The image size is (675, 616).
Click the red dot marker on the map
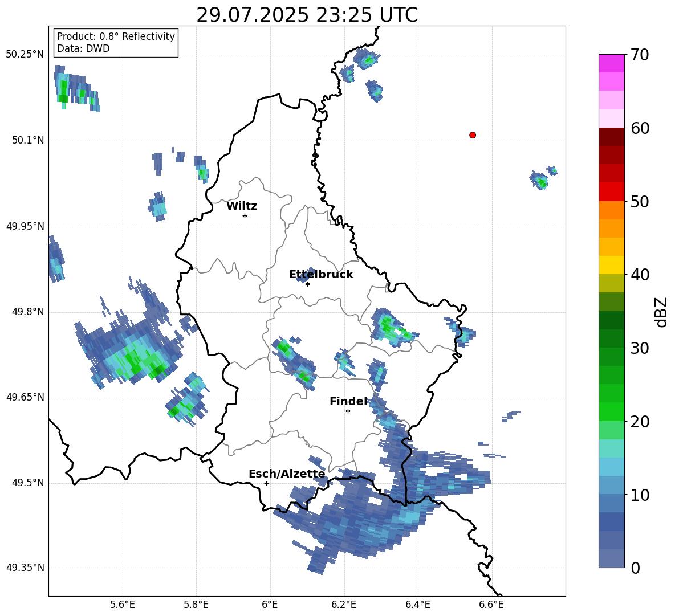click(x=472, y=135)
